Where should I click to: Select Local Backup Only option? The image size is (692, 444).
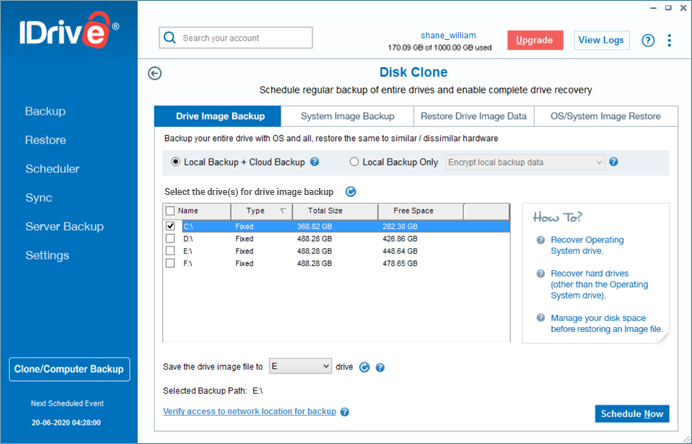coord(354,162)
